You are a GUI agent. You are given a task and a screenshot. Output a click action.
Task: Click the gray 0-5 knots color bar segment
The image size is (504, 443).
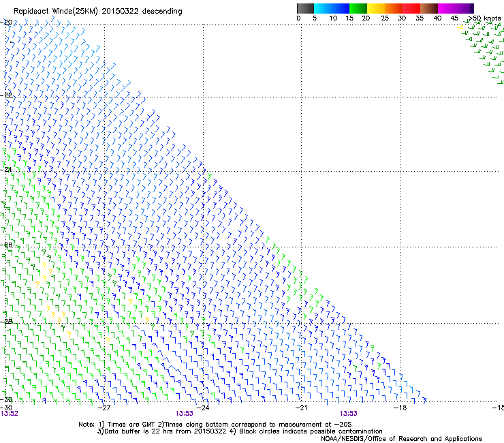click(305, 8)
